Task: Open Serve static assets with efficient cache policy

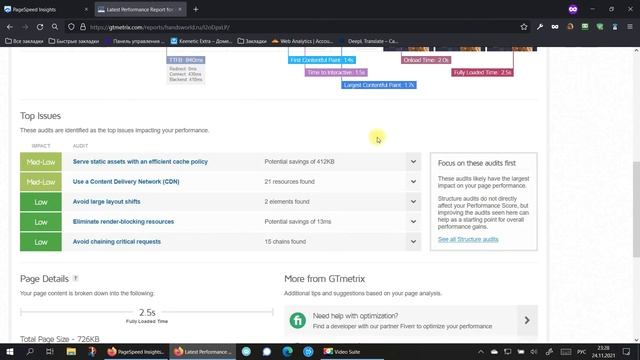Action: click(140, 162)
